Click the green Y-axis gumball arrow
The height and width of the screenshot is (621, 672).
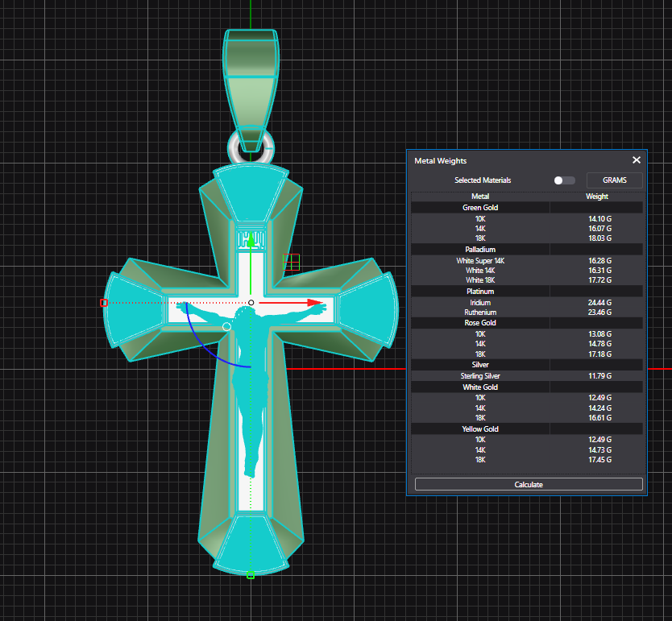(251, 241)
